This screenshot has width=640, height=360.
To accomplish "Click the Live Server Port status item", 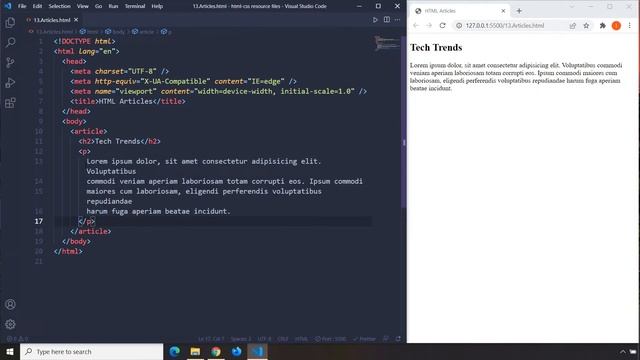I will tap(330, 339).
